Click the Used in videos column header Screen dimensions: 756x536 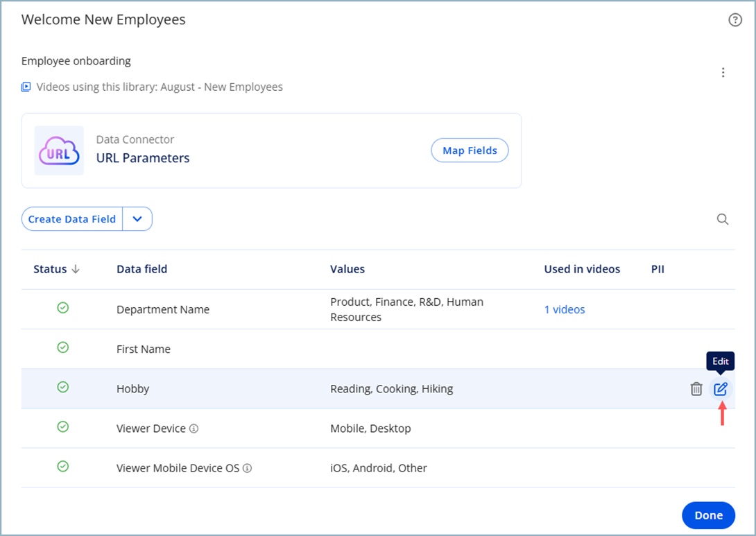(582, 269)
